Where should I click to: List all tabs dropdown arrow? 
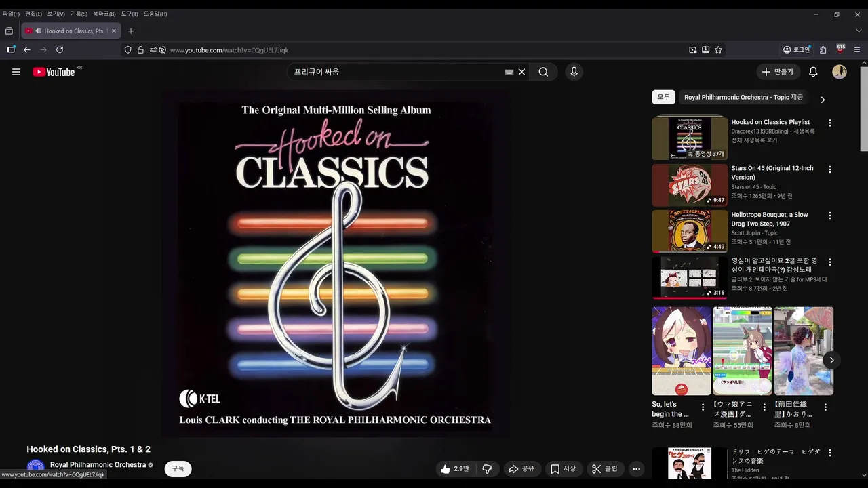tap(859, 30)
